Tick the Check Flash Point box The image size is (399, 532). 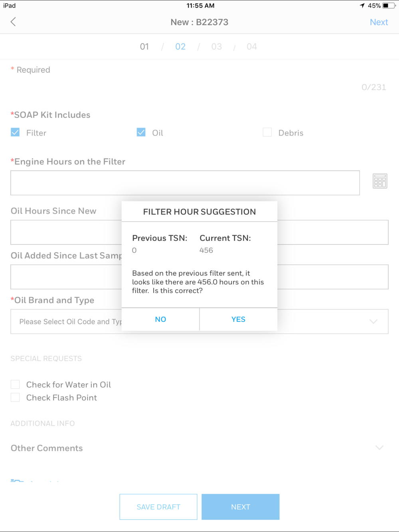click(15, 398)
